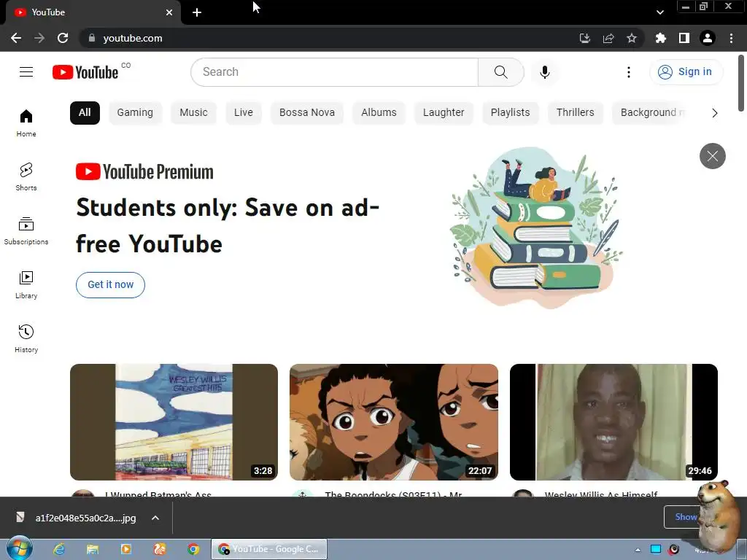Click the page vertical scrollbar
Viewport: 747px width, 560px height.
pyautogui.click(x=741, y=83)
